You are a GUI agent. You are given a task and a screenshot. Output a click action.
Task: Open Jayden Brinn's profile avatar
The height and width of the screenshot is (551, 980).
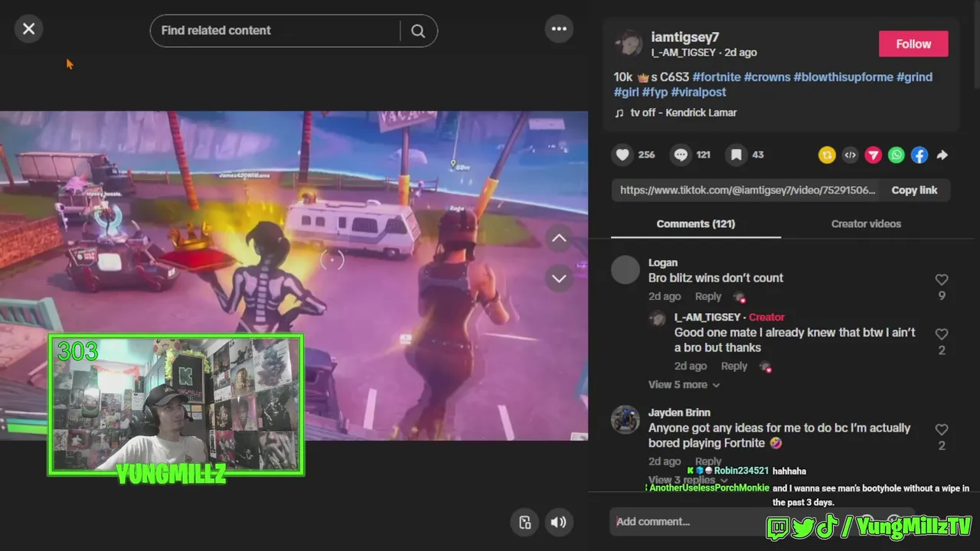coord(626,419)
